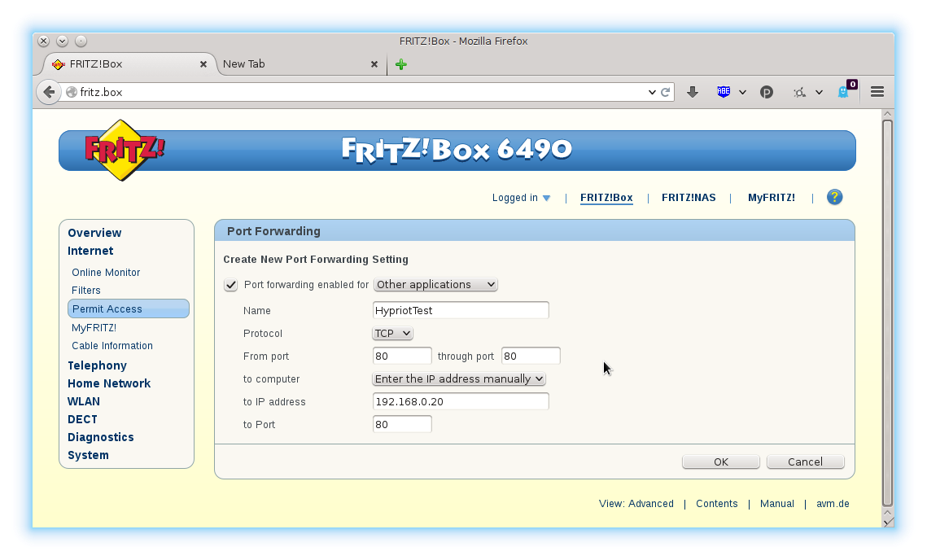Screen dimensions: 927x560
Task: Uncheck port forwarding enabled checkbox
Action: pyautogui.click(x=230, y=285)
